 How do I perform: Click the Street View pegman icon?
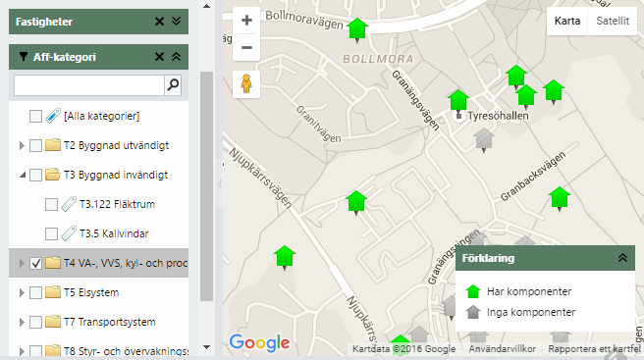(246, 83)
